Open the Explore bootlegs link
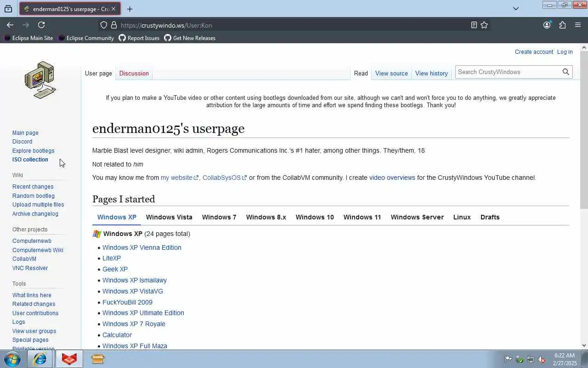 pyautogui.click(x=33, y=151)
